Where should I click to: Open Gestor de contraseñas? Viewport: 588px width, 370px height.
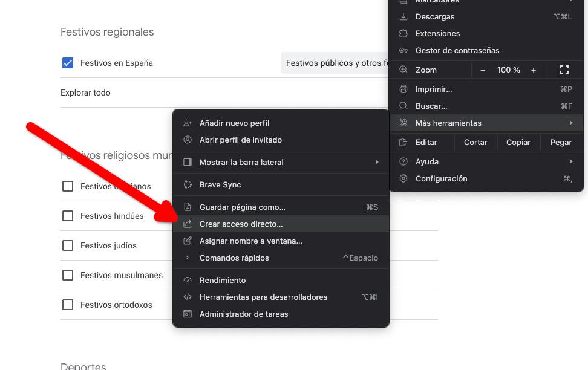coord(486,50)
